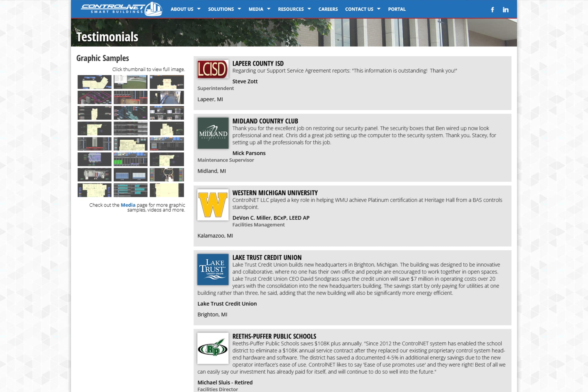Open the narrow vertical floor plan thumbnail
The height and width of the screenshot is (392, 588).
(94, 113)
